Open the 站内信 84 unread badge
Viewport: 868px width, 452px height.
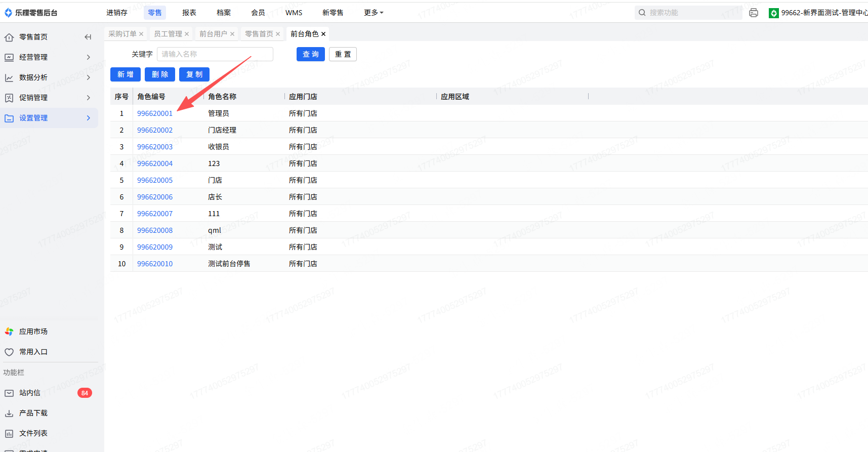tap(85, 393)
